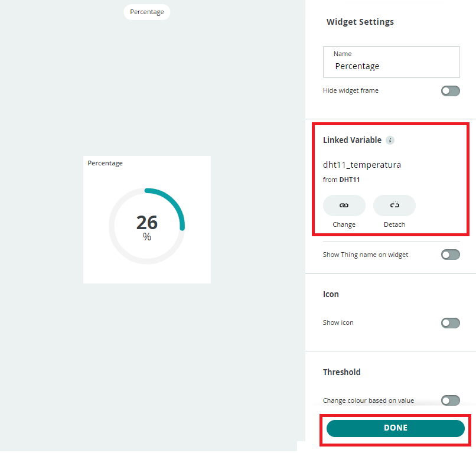Screen dimensions: 476x453
Task: Click the Widget Settings heading
Action: click(360, 22)
